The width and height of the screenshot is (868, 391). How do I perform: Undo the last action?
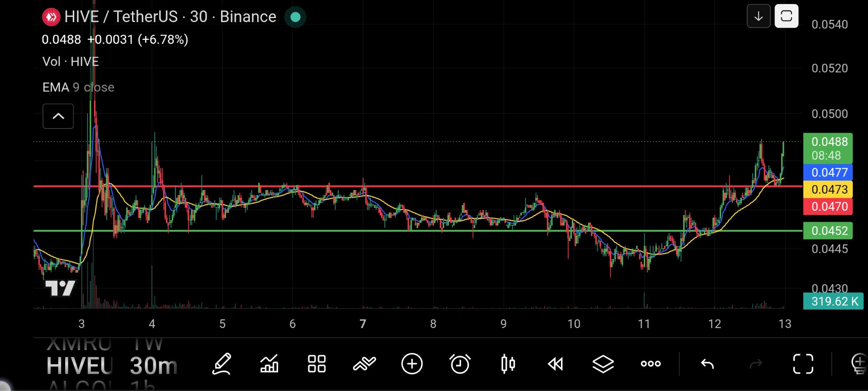coord(708,364)
